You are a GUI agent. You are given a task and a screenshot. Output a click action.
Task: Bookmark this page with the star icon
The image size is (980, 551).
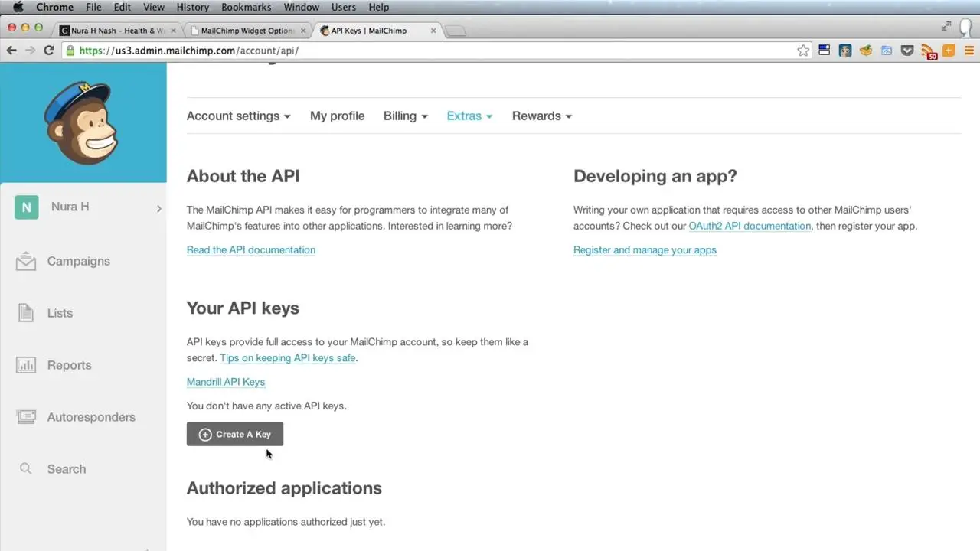tap(803, 51)
